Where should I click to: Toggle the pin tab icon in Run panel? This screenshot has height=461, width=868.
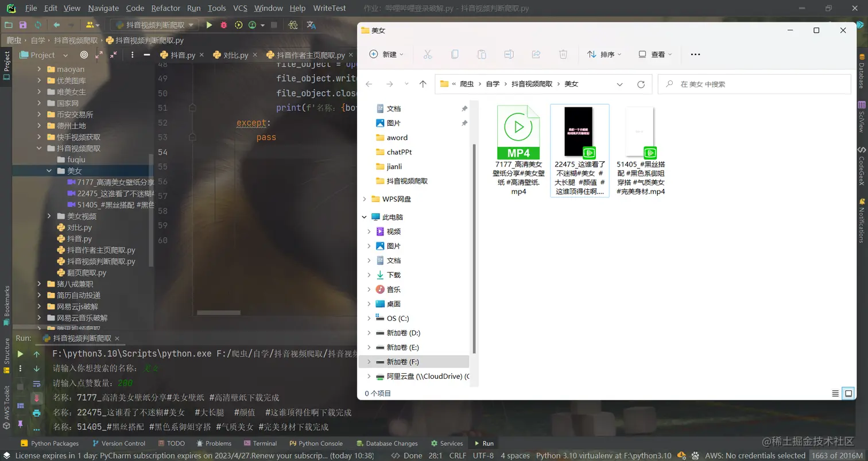pyautogui.click(x=21, y=424)
